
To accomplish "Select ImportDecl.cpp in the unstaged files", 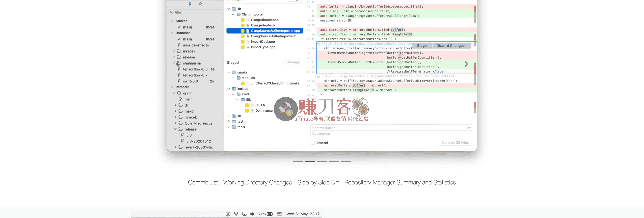I will [262, 42].
